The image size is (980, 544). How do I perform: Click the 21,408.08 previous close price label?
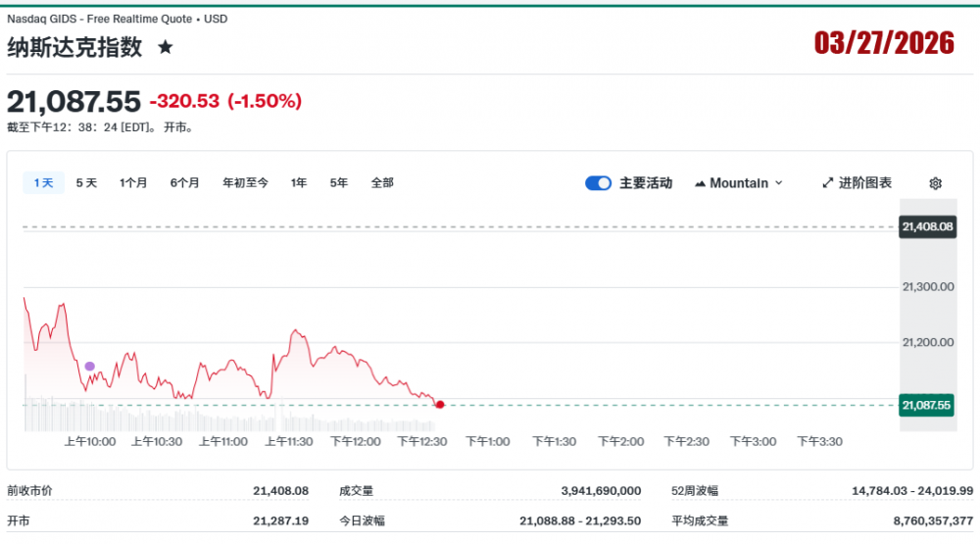[927, 226]
